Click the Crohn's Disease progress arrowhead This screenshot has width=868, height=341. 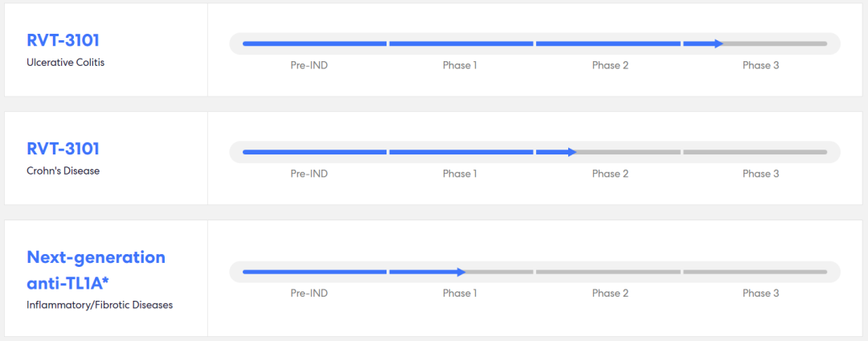[x=572, y=152]
